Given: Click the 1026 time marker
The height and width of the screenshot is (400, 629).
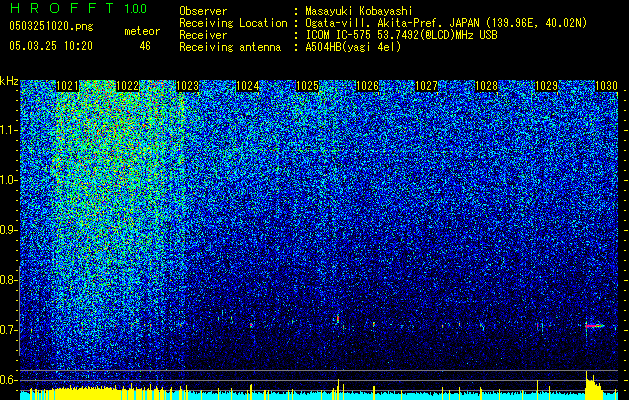Looking at the screenshot, I should coord(367,86).
